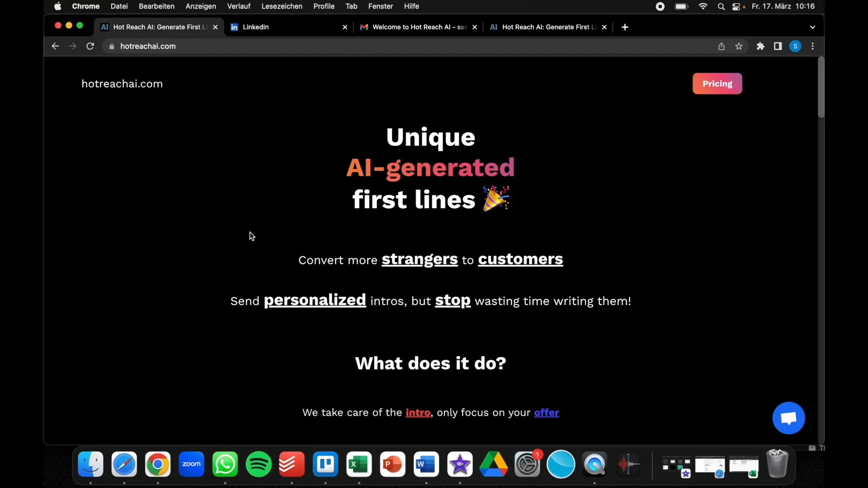Open the Chrome three-dot menu

[x=813, y=46]
